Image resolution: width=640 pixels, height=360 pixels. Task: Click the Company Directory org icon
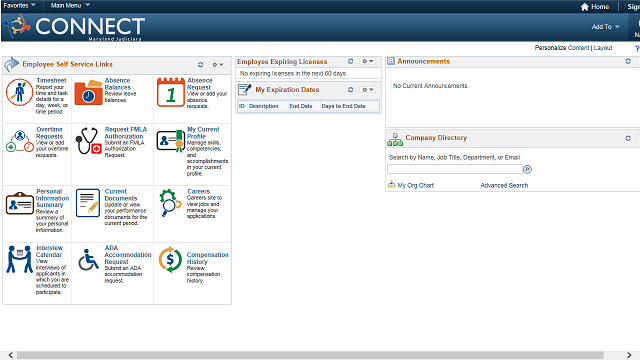point(395,140)
